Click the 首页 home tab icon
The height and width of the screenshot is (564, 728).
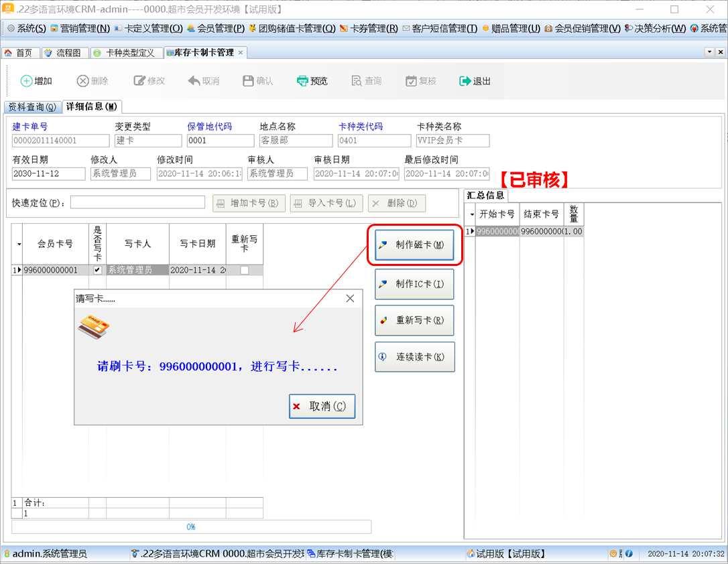[x=8, y=53]
